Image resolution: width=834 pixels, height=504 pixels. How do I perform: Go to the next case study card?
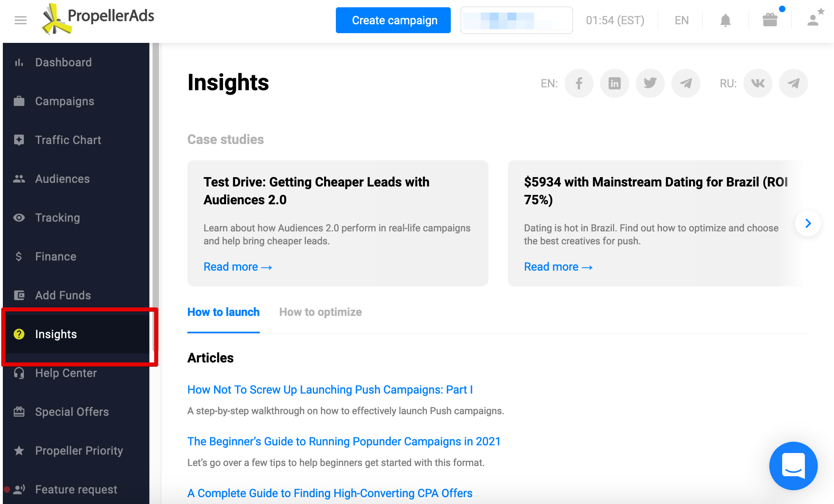coord(808,223)
